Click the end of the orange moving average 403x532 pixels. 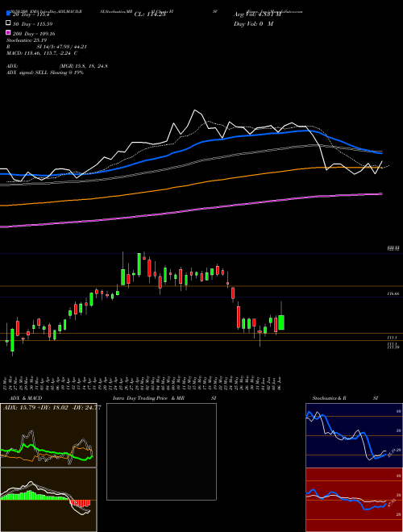pyautogui.click(x=381, y=168)
